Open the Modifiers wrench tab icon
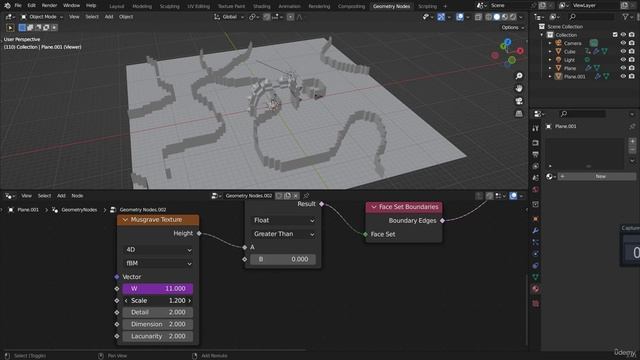The width and height of the screenshot is (640, 360). [536, 231]
